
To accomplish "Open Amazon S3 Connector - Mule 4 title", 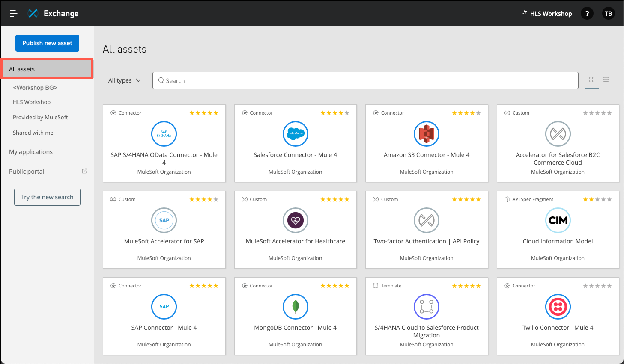I will (427, 155).
